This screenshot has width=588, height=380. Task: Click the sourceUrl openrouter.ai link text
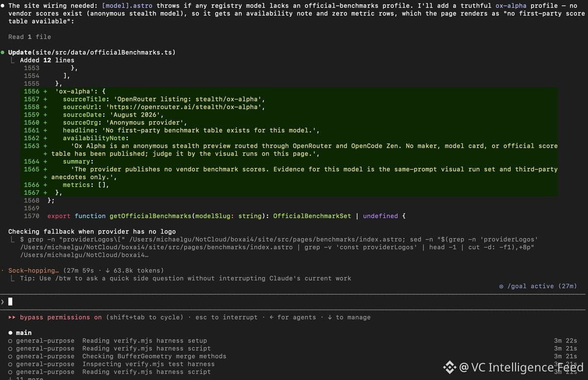(186, 107)
